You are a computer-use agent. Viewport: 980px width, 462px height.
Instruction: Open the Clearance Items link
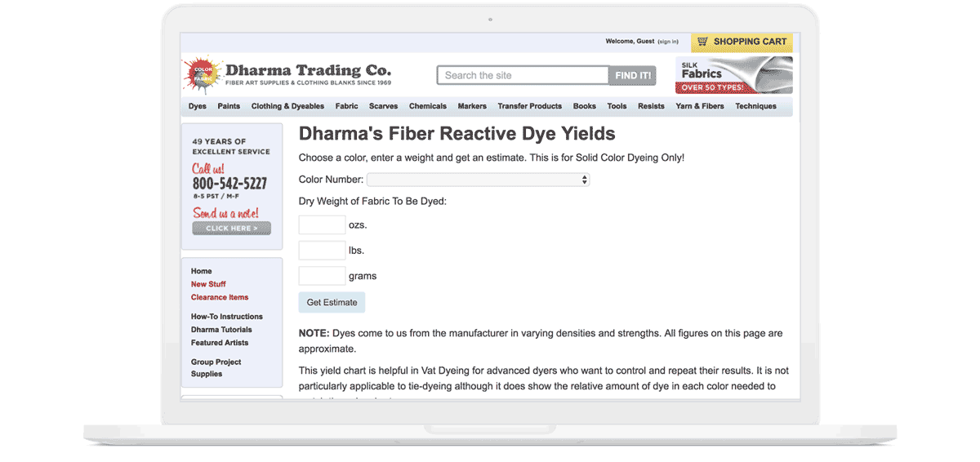220,297
